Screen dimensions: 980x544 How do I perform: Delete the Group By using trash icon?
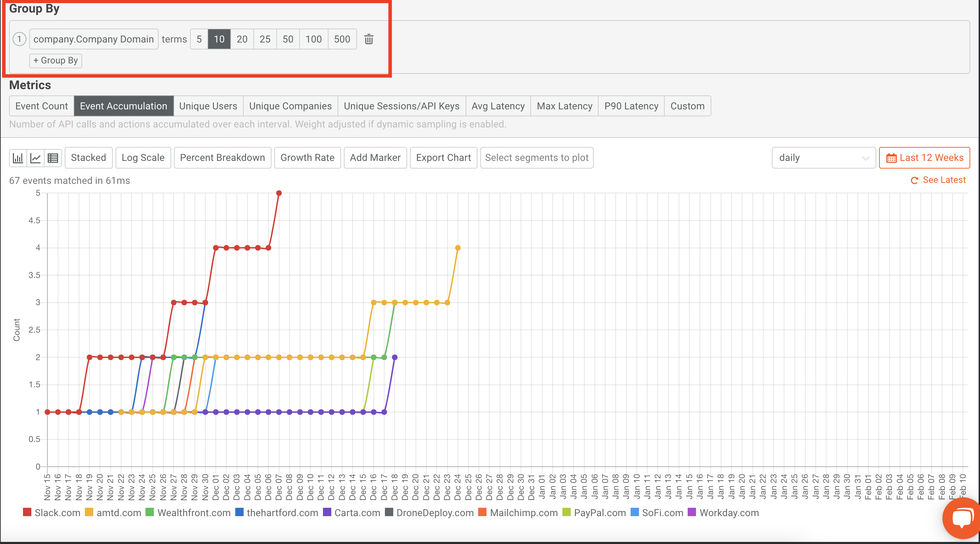(368, 39)
